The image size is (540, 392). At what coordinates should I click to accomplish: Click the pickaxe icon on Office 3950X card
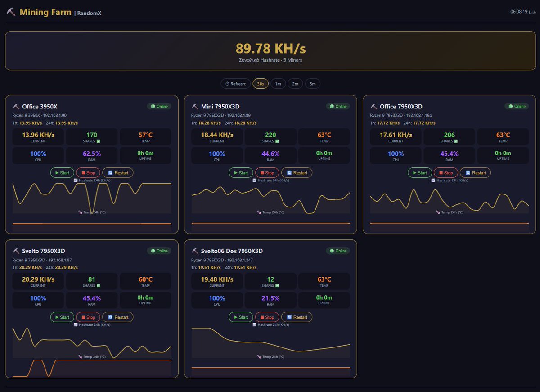(x=16, y=107)
